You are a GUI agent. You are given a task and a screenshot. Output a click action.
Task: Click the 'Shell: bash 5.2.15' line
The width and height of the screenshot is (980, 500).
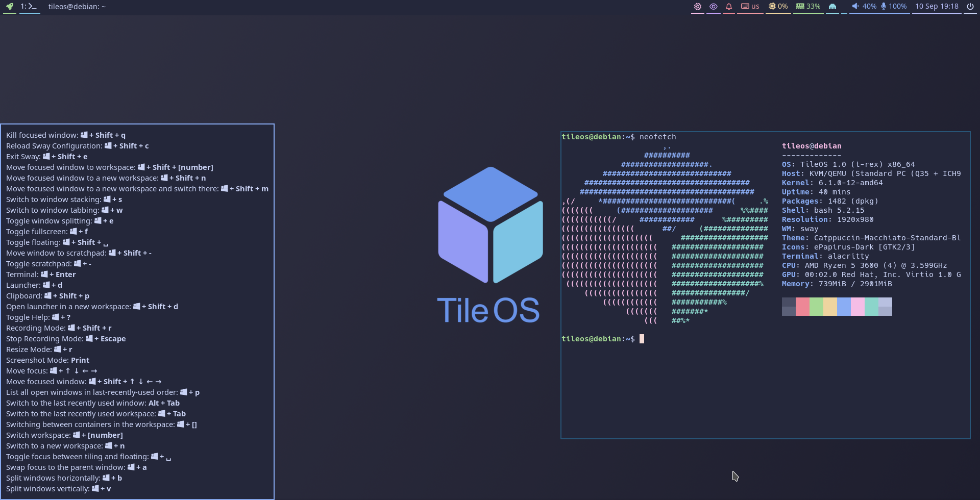coord(823,210)
